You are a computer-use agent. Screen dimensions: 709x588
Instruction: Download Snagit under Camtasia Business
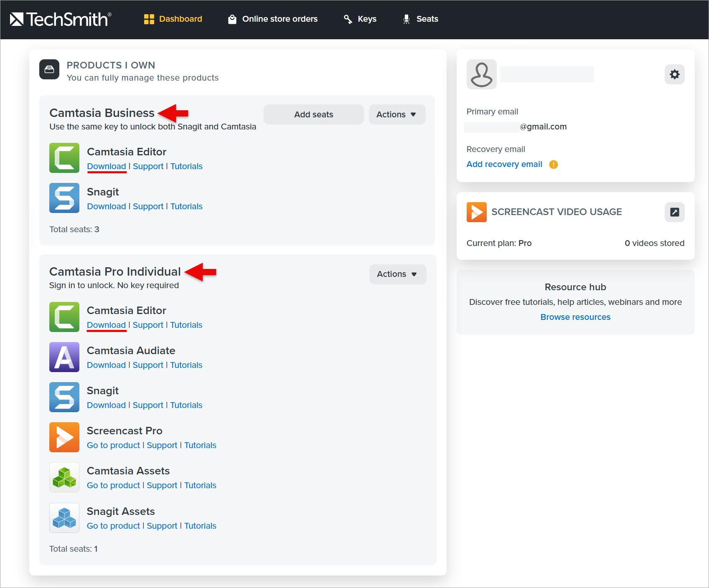pyautogui.click(x=107, y=207)
